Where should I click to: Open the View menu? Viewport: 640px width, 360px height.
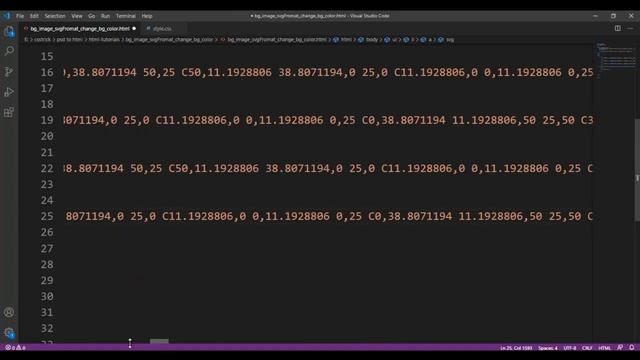pos(77,16)
